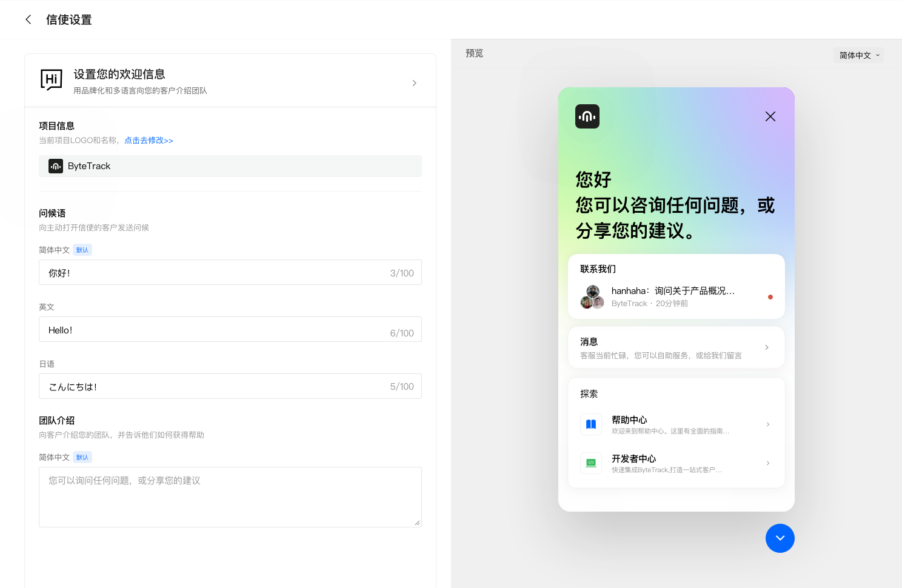
Task: Open the hanhaha conversation in 联系我们
Action: (676, 297)
